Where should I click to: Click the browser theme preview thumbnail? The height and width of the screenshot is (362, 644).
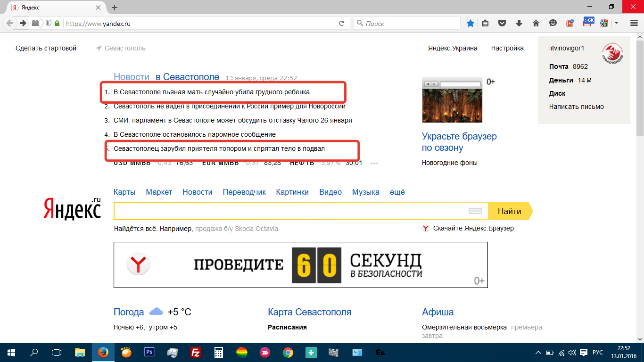[452, 101]
